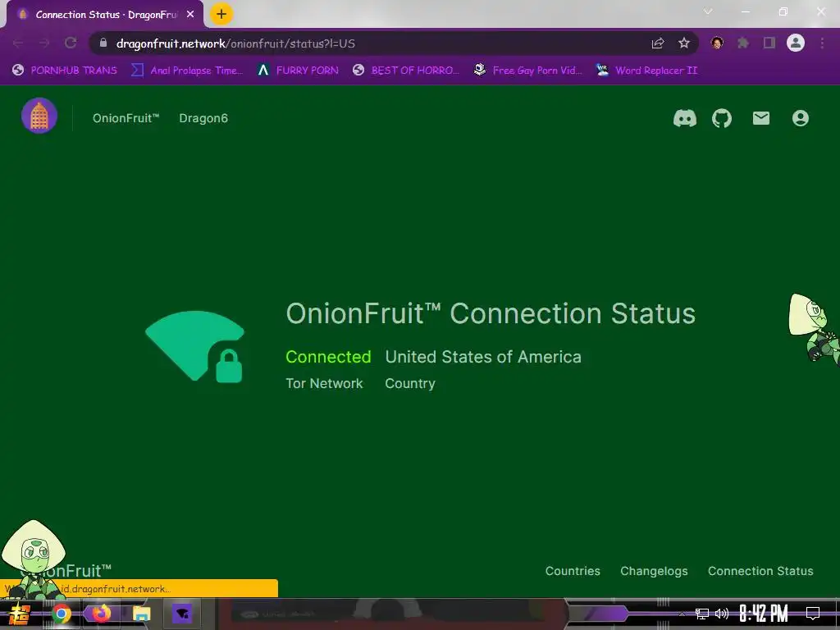The width and height of the screenshot is (840, 630).
Task: Open the OnionFruit app on the taskbar
Action: click(x=182, y=614)
